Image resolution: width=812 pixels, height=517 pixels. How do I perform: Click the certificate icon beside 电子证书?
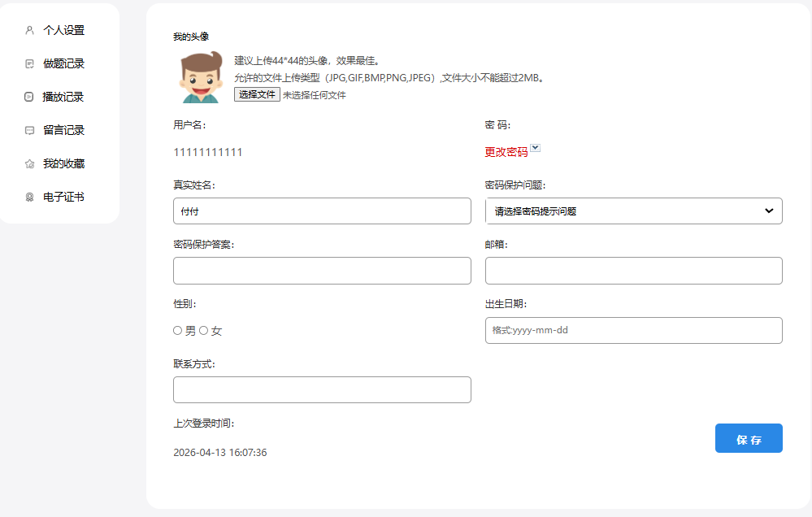[29, 197]
